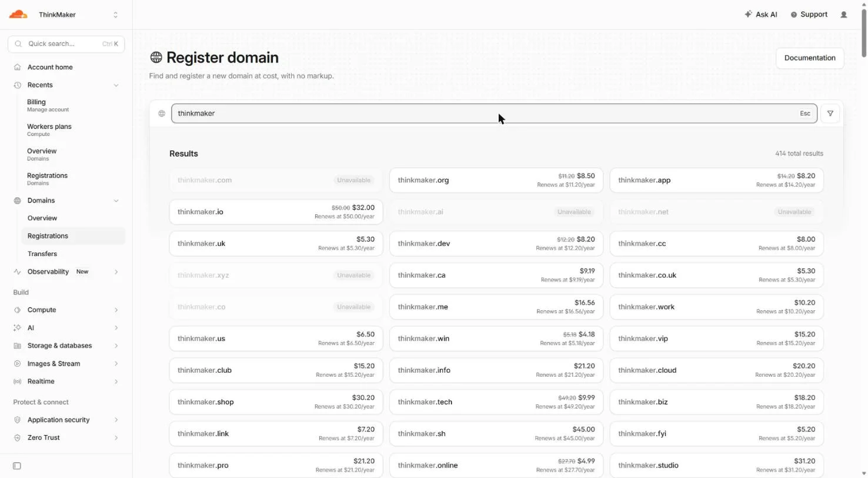Choose the thinkmaker.dev domain result
868x478 pixels.
[x=496, y=244]
